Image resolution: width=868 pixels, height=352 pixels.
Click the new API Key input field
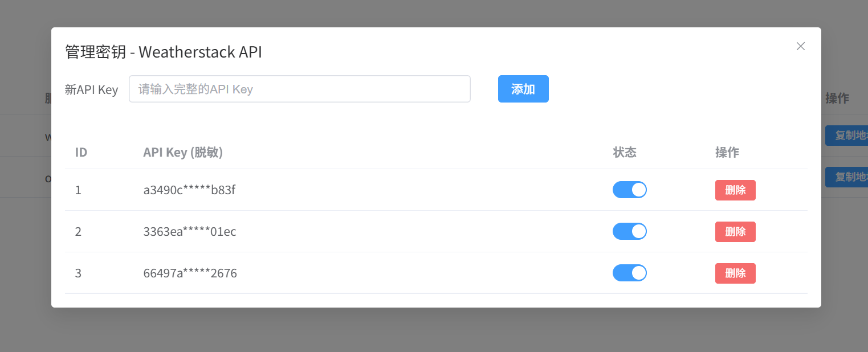pos(299,89)
